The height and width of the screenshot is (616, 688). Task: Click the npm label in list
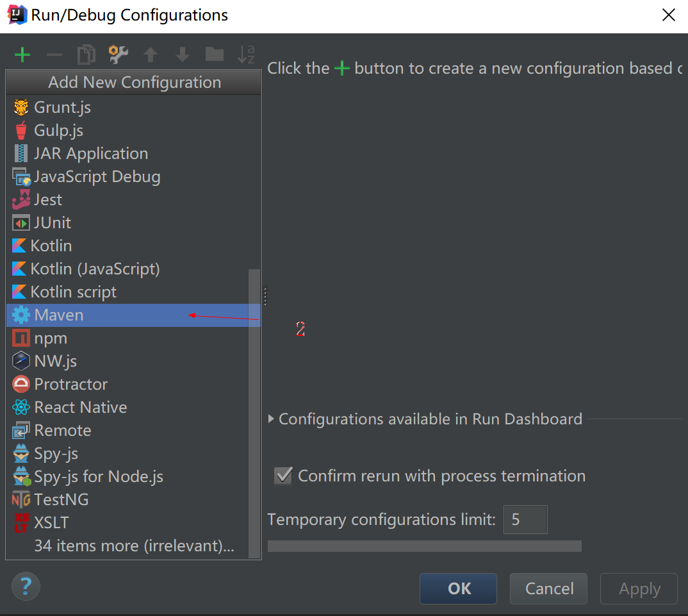tap(51, 339)
